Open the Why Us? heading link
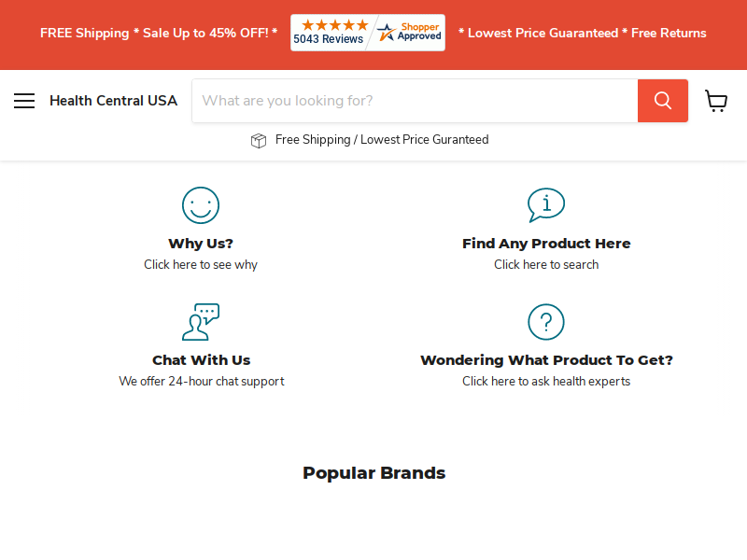Screen dimensions: 747x560 click(x=201, y=244)
